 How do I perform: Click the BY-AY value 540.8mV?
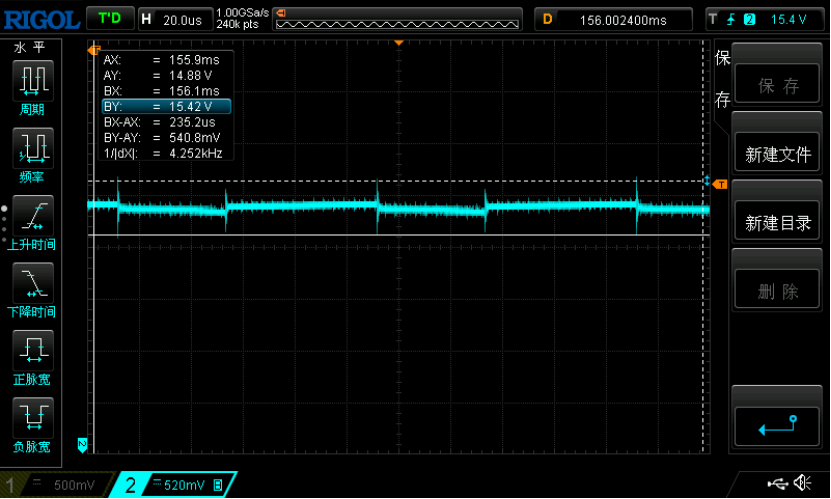pos(195,138)
